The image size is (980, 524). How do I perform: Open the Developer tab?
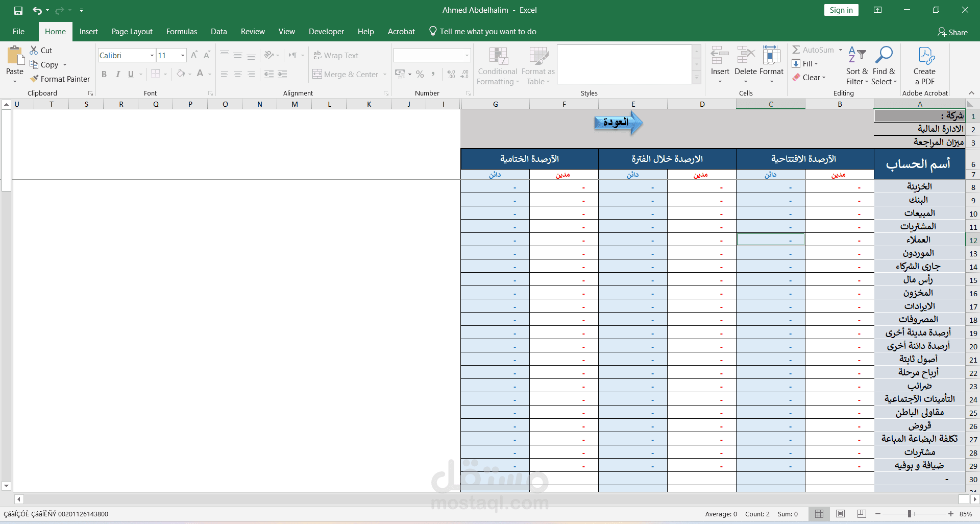click(x=326, y=32)
